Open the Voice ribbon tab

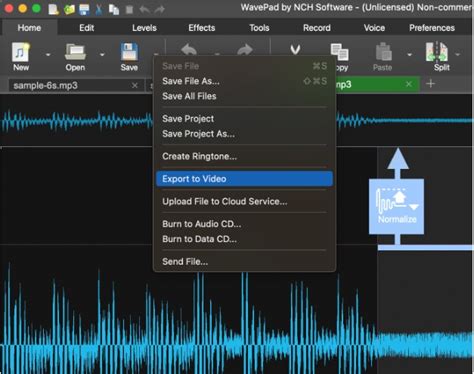[x=374, y=28]
